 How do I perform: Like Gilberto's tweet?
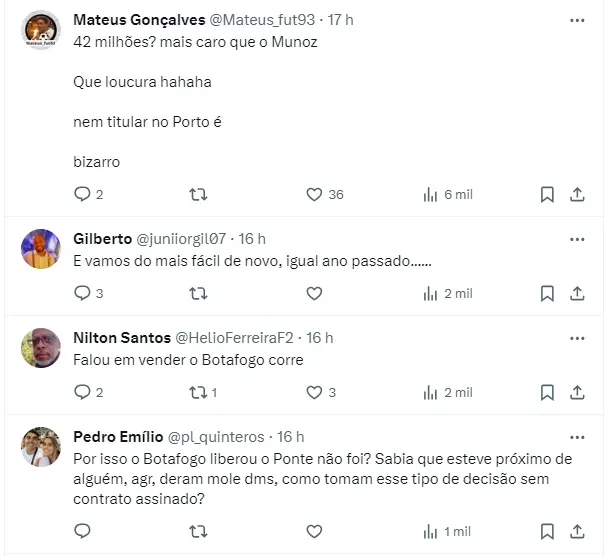[x=314, y=294]
